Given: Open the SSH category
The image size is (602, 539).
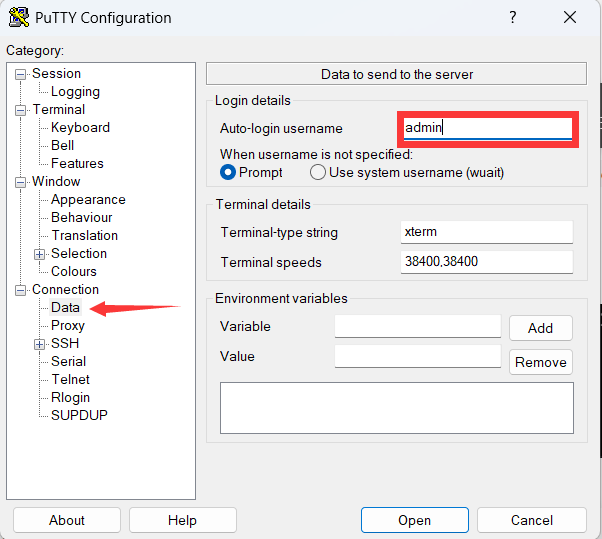Looking at the screenshot, I should pos(65,343).
